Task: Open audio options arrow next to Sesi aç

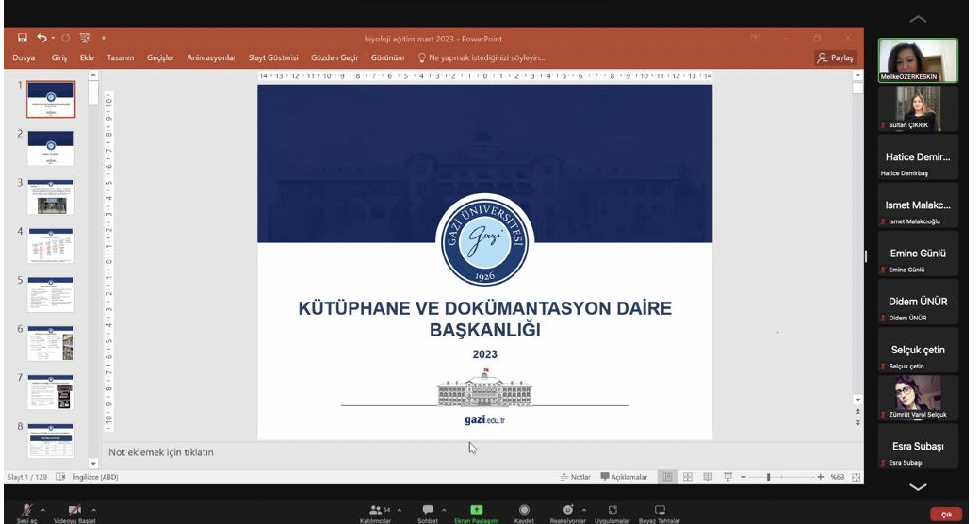Action: tap(42, 510)
